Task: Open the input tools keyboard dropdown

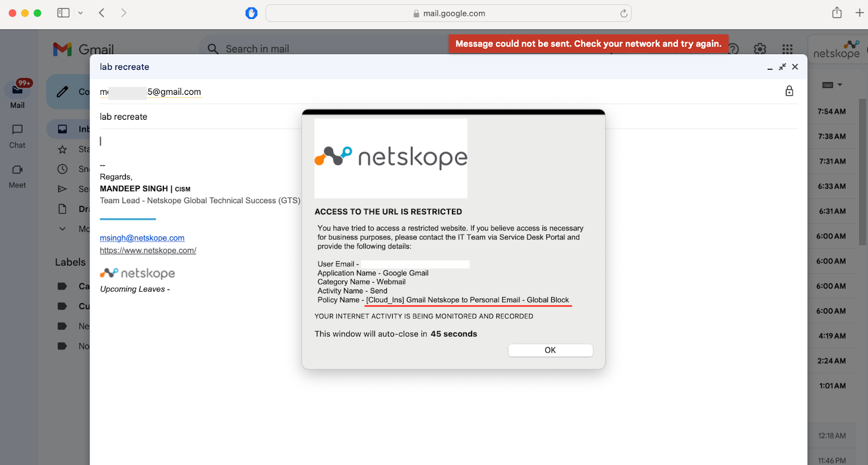Action: tap(832, 85)
